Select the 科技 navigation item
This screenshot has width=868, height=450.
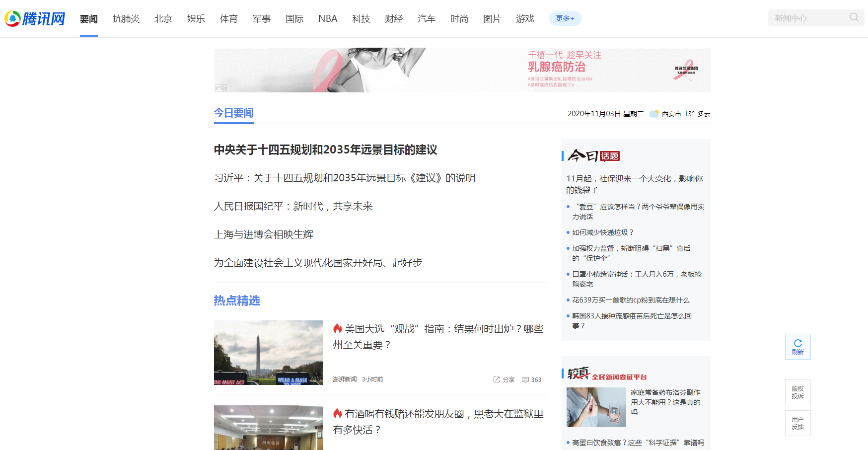click(361, 19)
